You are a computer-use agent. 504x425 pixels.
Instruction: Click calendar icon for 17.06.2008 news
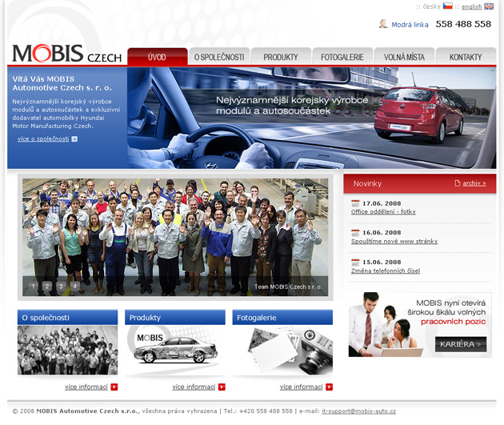355,203
